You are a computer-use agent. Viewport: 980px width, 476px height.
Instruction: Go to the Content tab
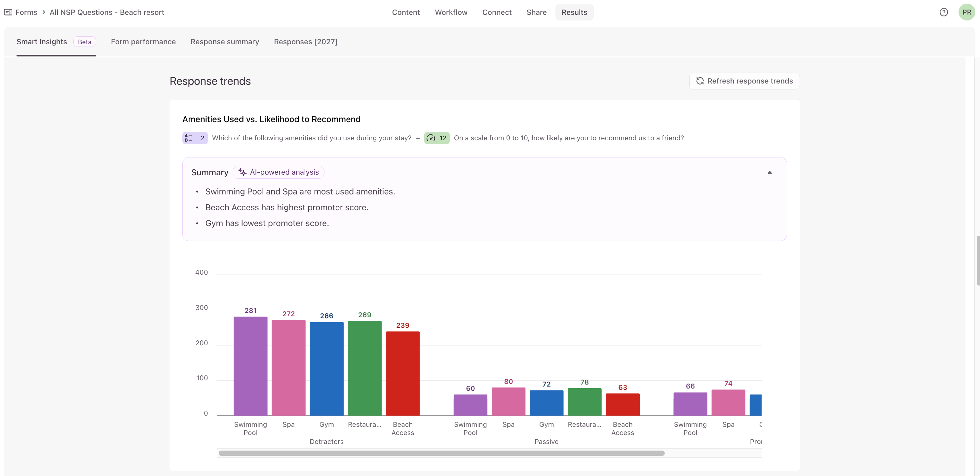click(405, 12)
